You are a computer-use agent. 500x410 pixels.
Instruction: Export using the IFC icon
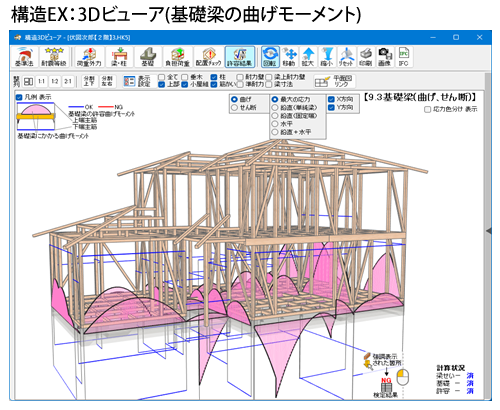tap(404, 57)
